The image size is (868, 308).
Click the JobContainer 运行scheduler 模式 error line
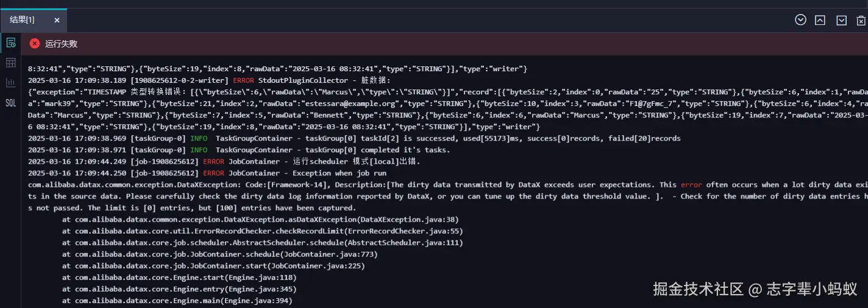pyautogui.click(x=224, y=161)
